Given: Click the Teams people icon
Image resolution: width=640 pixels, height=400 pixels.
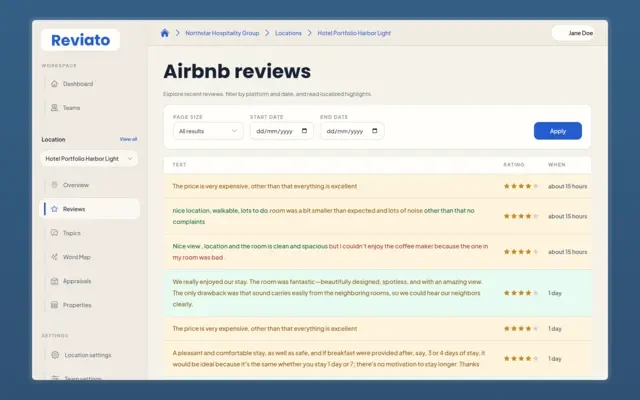Looking at the screenshot, I should (x=54, y=108).
